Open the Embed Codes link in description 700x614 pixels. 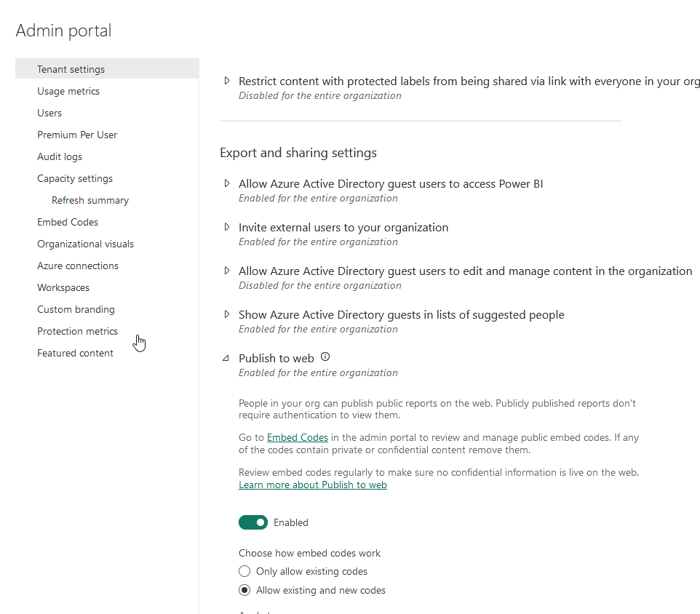(x=298, y=438)
